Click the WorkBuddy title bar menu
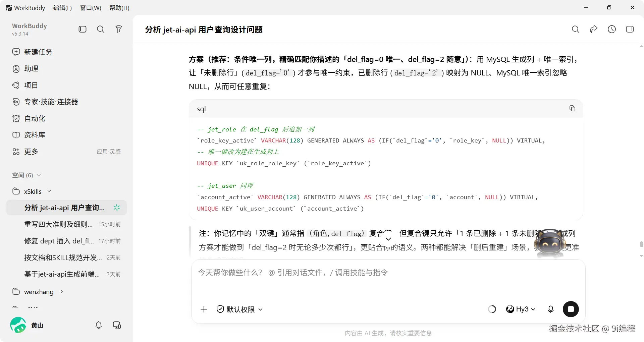This screenshot has height=342, width=644. [25, 8]
